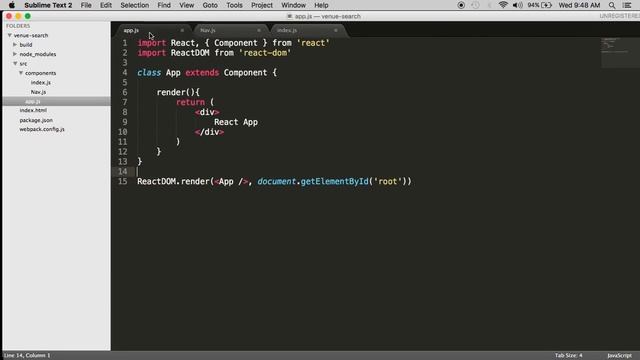
Task: Click line number 15 in the gutter
Action: tap(122, 181)
